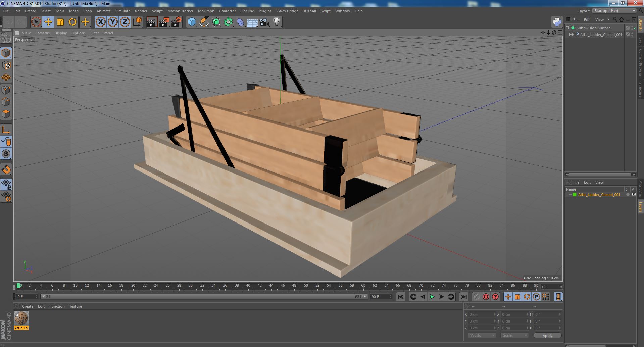Toggle viewport single-view maximize icon
Image resolution: width=644 pixels, height=347 pixels.
click(560, 33)
